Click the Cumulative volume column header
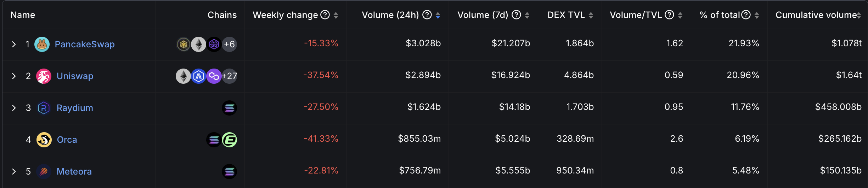Screen dimensions: 868x188 (x=816, y=15)
